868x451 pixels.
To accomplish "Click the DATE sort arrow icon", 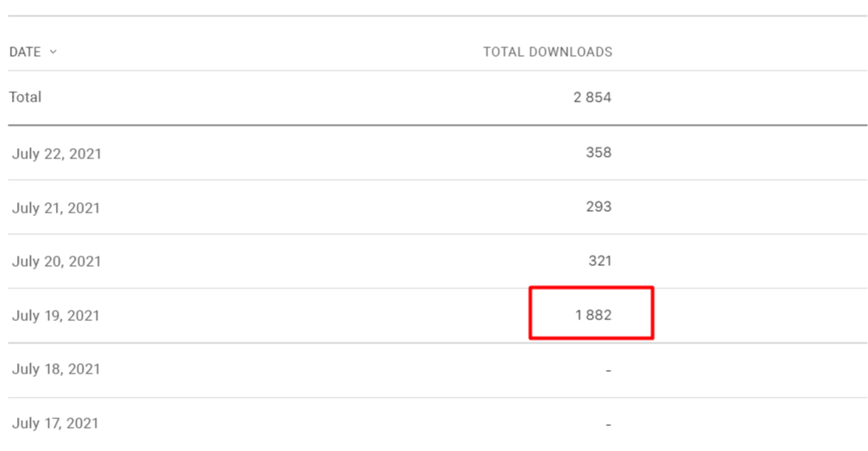I will (53, 52).
